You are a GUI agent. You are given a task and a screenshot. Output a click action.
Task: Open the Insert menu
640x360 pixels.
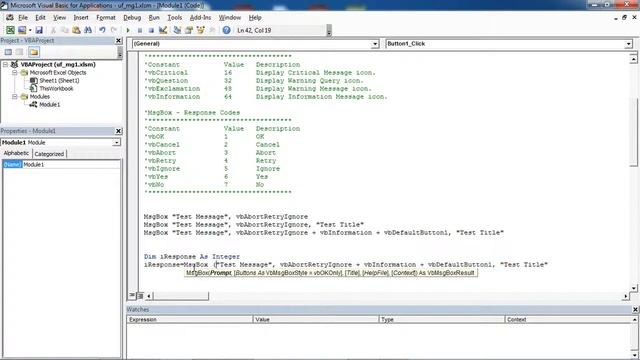[x=81, y=18]
